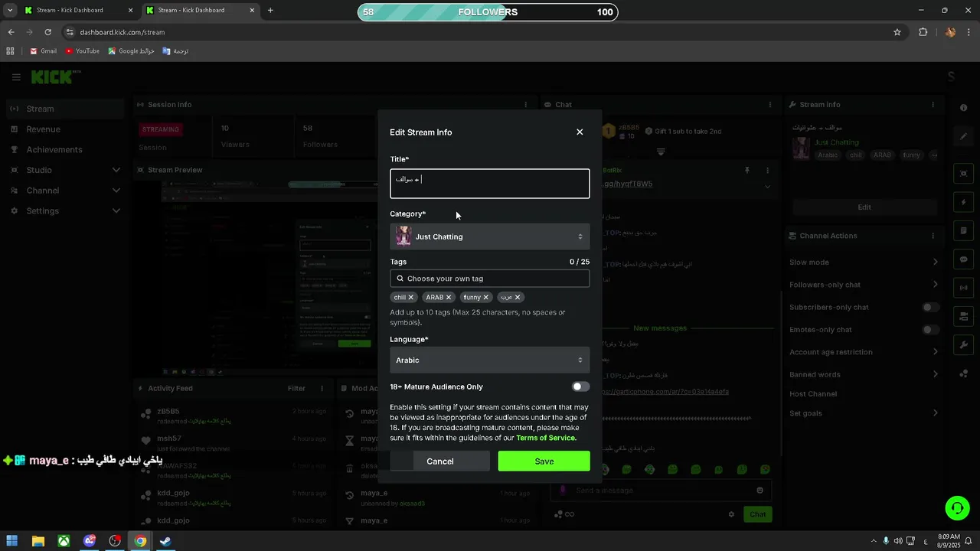Click the Edit button in Stream info panel
This screenshot has height=551, width=980.
tap(864, 207)
